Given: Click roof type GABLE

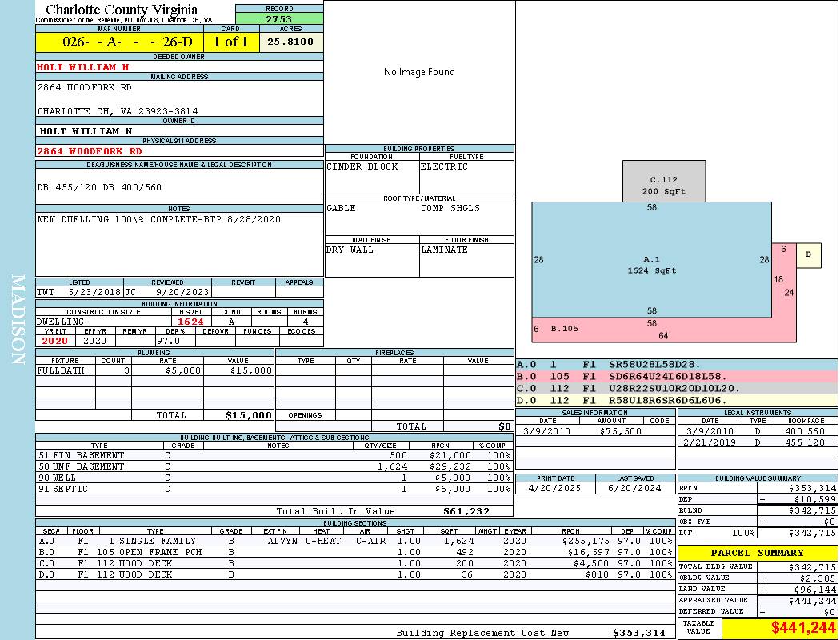Looking at the screenshot, I should click(x=342, y=208).
